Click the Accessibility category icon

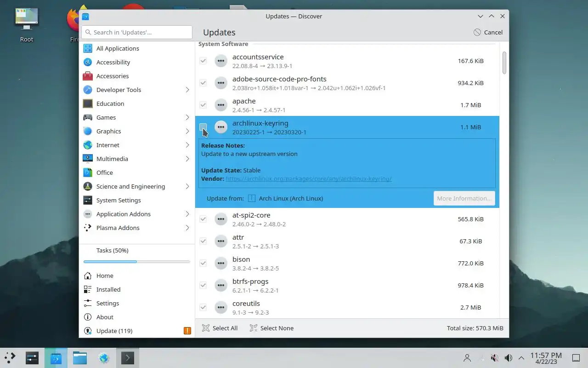point(88,62)
